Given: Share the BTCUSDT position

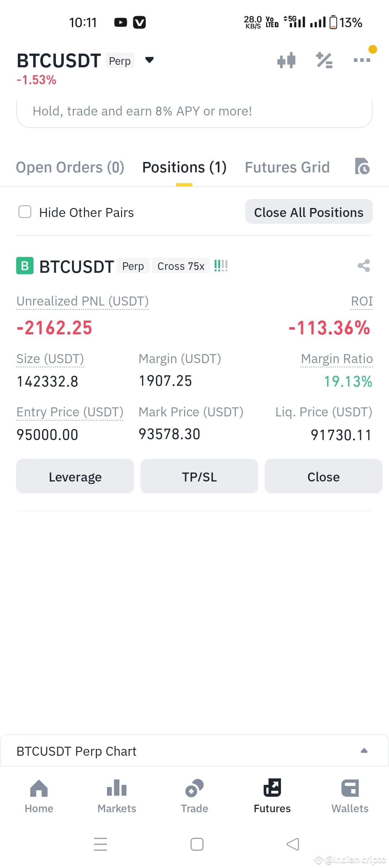Looking at the screenshot, I should pyautogui.click(x=364, y=266).
